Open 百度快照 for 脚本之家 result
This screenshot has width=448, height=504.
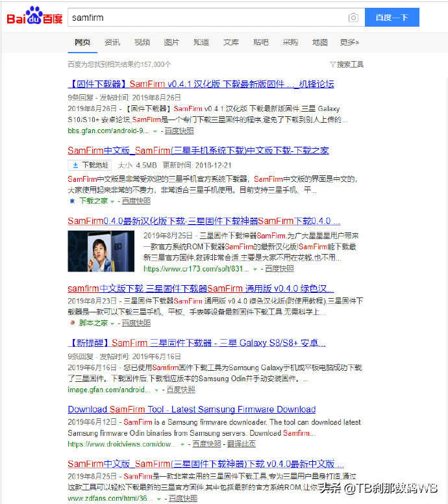(136, 323)
